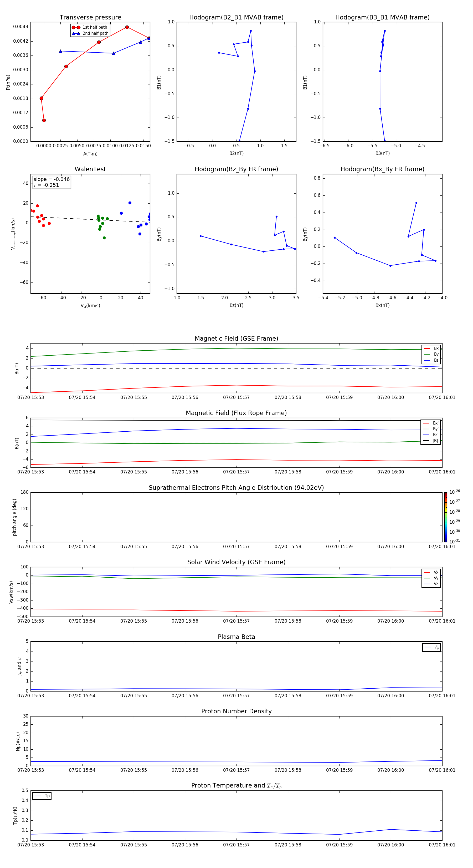Viewport: 473px width, 868px height.
Task: Click the "Hodogram(Bz_By FR frame)" title
Action: tap(236, 169)
